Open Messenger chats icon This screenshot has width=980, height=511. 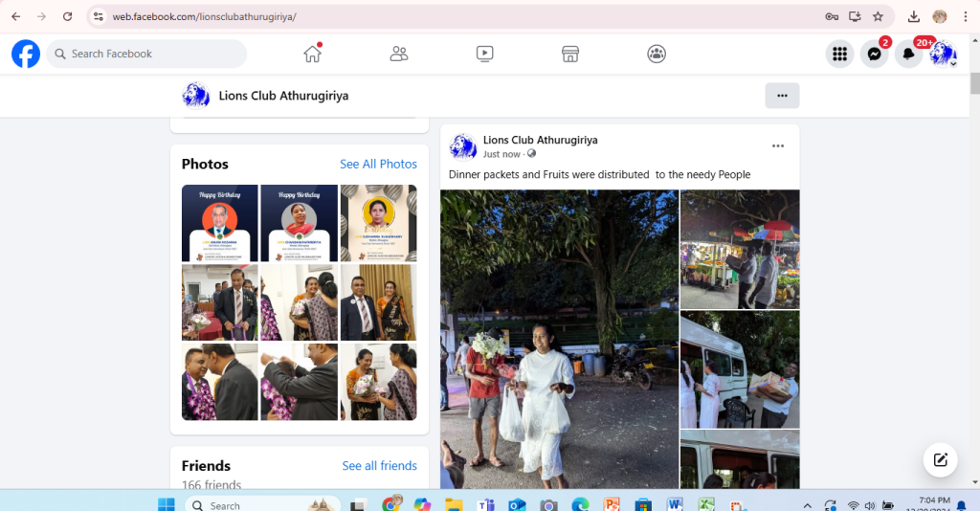874,55
